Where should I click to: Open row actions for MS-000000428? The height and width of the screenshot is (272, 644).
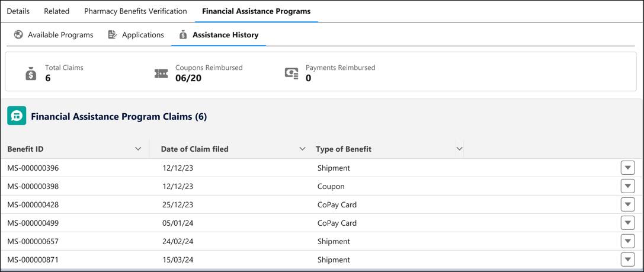627,204
